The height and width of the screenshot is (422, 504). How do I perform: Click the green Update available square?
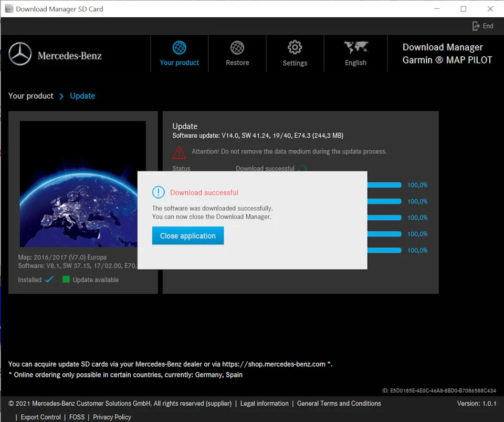(x=66, y=279)
